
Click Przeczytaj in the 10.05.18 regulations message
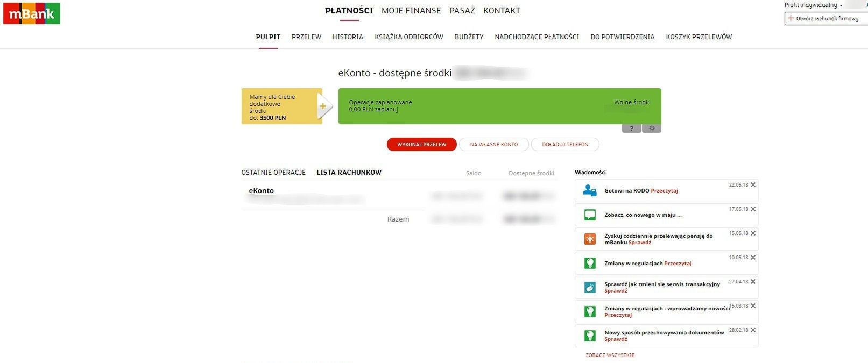point(678,264)
